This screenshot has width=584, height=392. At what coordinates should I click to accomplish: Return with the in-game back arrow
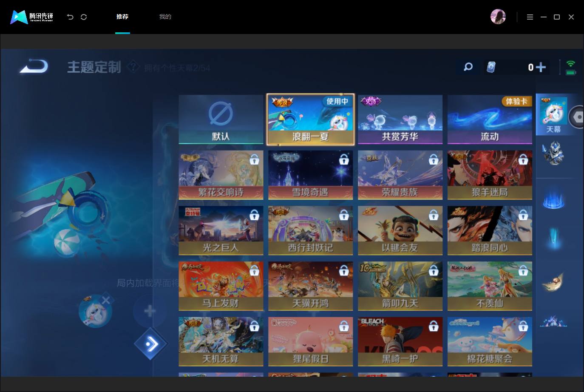coord(34,67)
